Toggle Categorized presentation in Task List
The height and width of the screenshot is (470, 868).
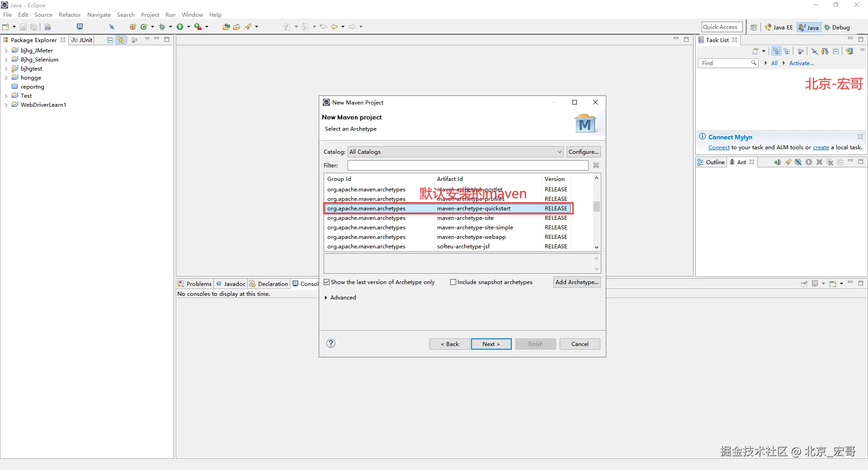click(776, 51)
